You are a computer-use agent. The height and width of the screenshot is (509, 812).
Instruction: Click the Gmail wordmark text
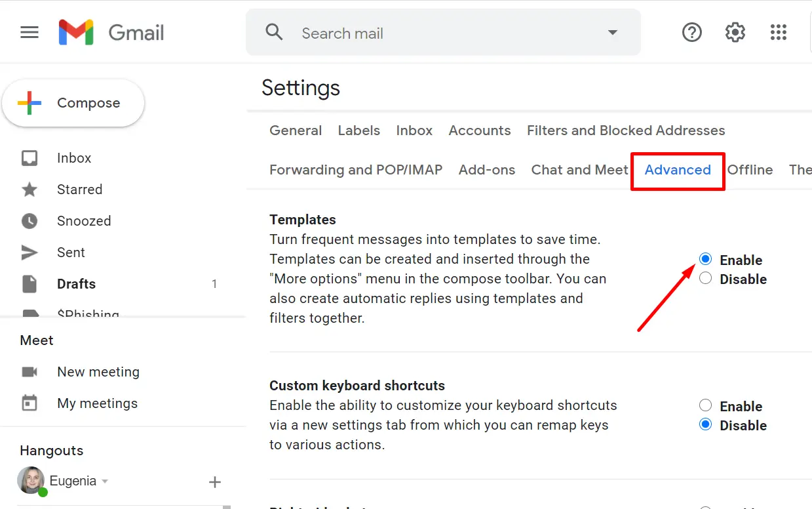136,33
